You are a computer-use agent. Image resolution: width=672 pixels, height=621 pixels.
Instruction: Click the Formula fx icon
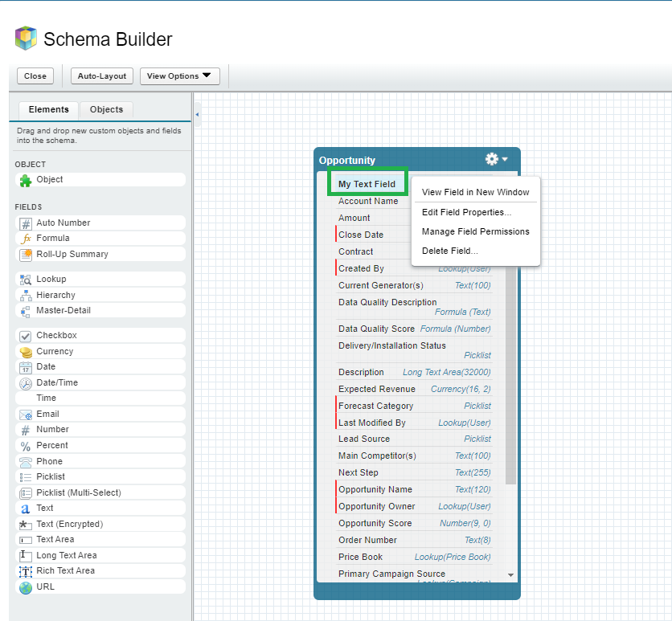[26, 239]
